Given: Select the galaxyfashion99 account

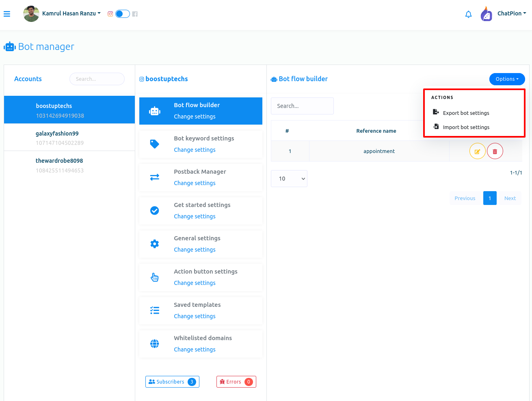Looking at the screenshot, I should click(x=69, y=138).
